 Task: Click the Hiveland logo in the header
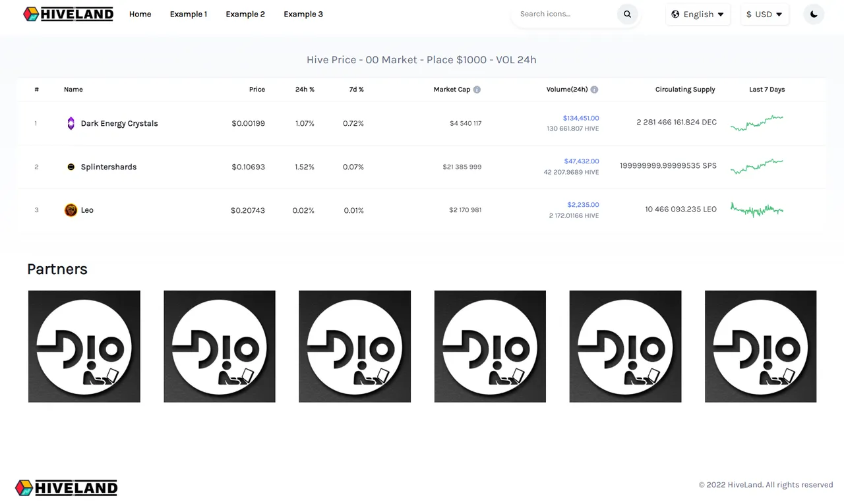[68, 14]
